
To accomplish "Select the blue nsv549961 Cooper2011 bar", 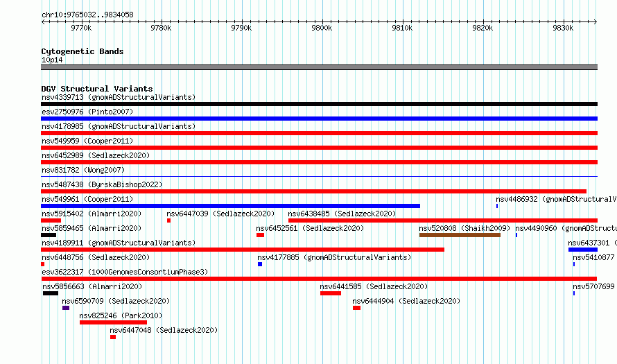I will coord(231,206).
